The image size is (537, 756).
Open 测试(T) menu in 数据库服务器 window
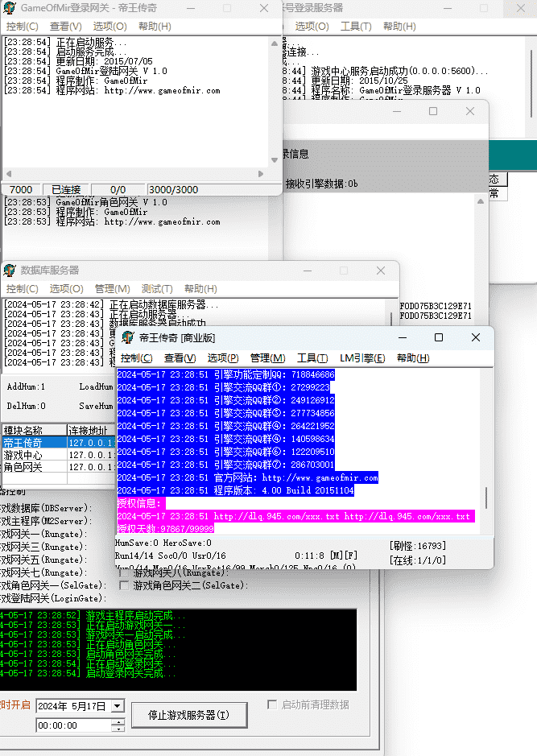pos(157,289)
